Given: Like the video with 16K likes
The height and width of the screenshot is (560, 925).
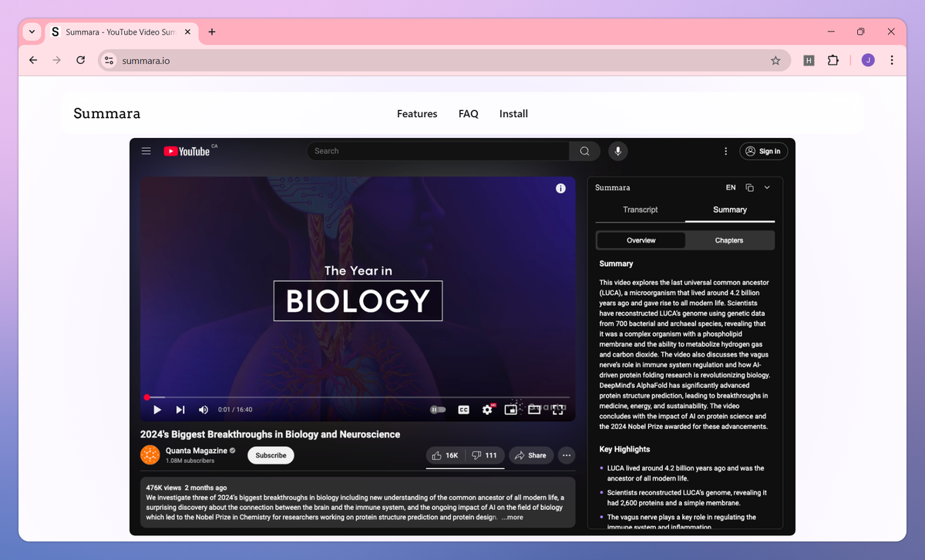Looking at the screenshot, I should pos(446,455).
